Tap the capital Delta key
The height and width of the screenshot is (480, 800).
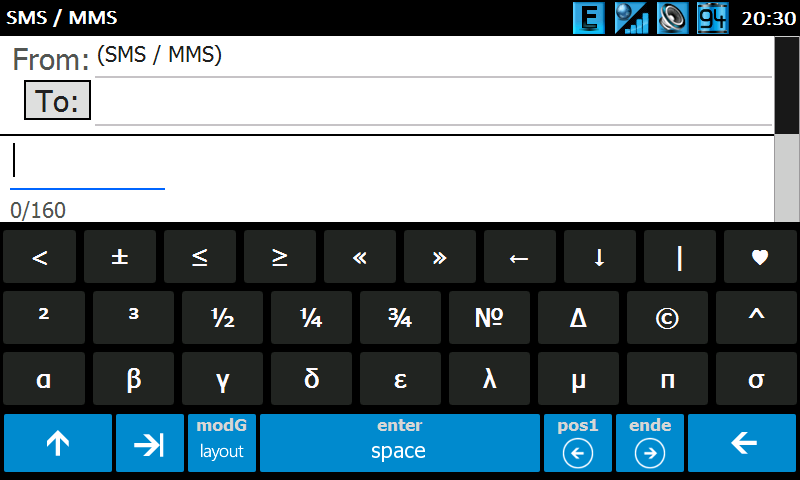click(578, 317)
